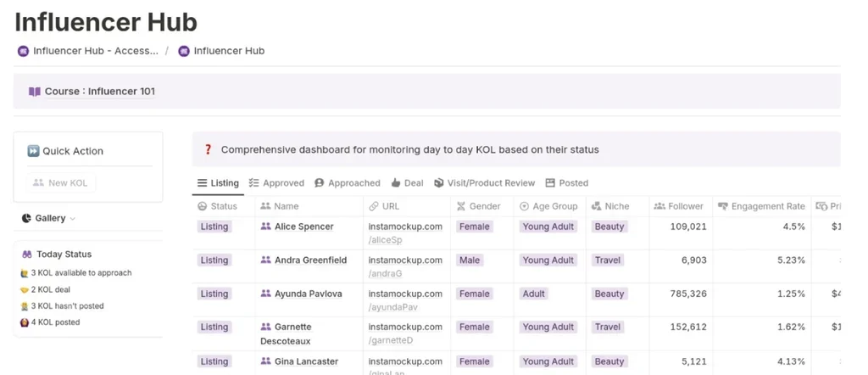Click the Course book icon

tap(34, 92)
